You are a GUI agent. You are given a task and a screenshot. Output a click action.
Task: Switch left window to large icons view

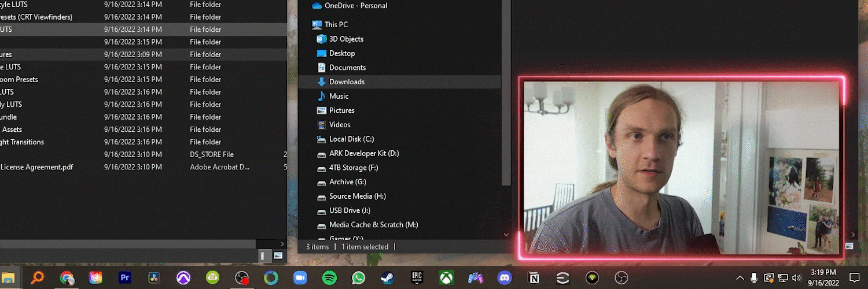point(278,255)
